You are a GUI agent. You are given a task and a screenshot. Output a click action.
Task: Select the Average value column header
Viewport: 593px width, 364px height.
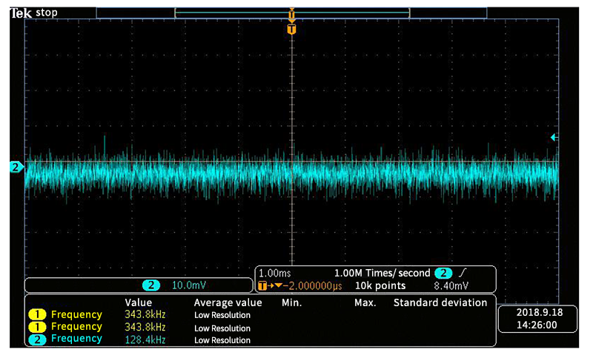coord(228,302)
